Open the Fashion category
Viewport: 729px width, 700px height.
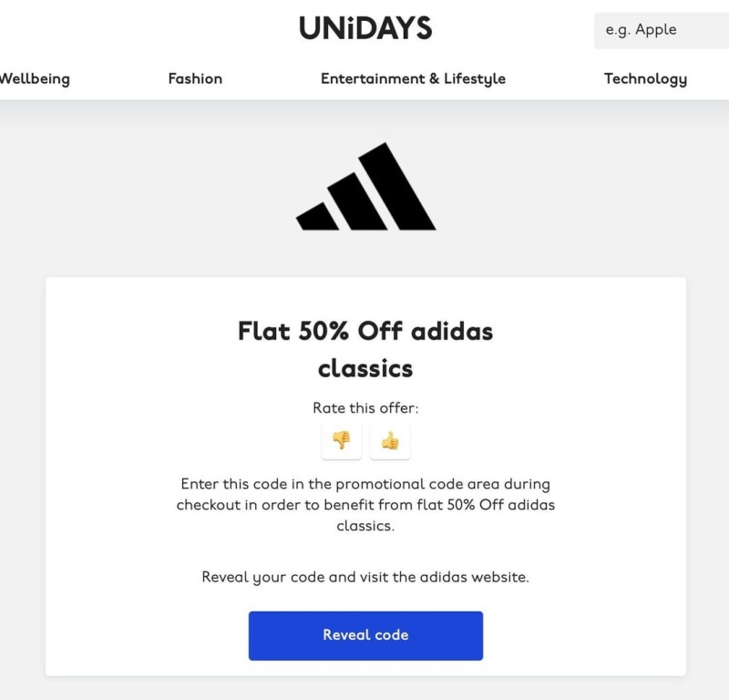coord(195,78)
